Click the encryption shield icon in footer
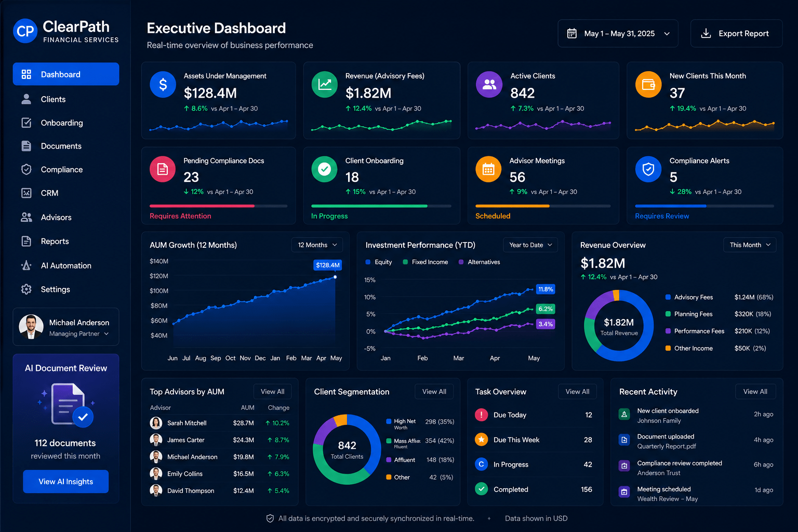This screenshot has width=798, height=532. coord(270,518)
